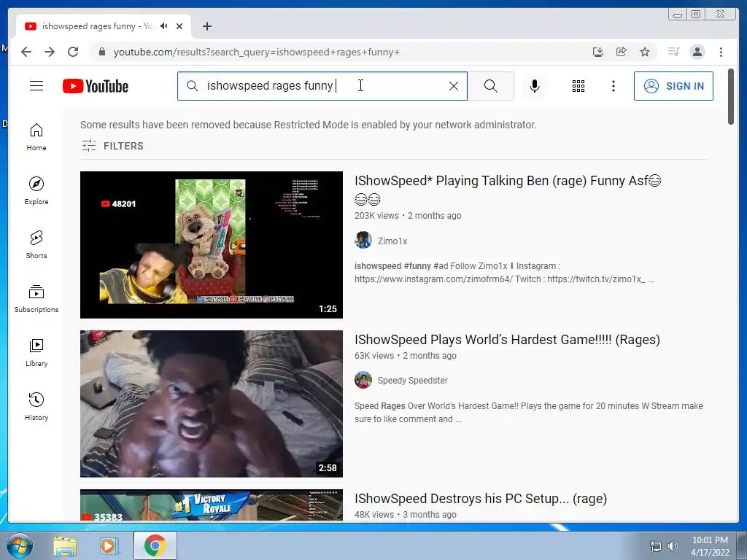Visit the Speedy Speedster channel name

click(x=413, y=381)
